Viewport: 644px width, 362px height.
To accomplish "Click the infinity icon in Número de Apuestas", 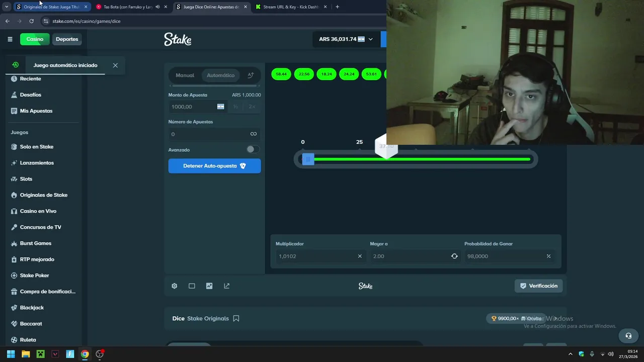I will (254, 134).
